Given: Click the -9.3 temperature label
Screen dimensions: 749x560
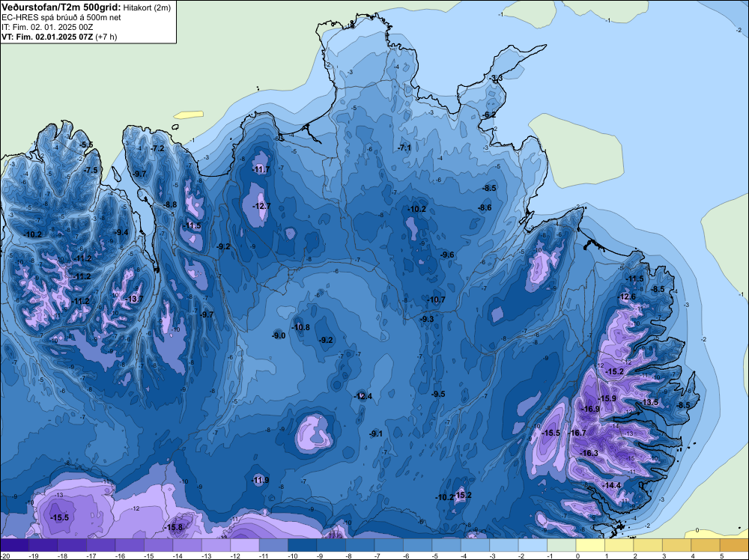Looking at the screenshot, I should (x=427, y=319).
